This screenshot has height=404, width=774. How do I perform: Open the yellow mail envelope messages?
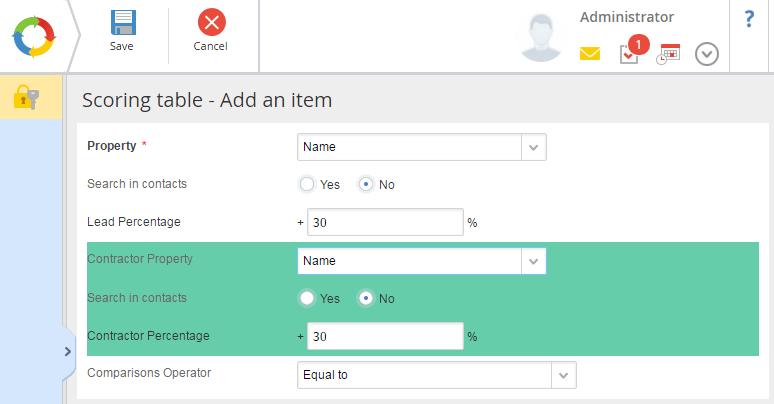[x=590, y=53]
